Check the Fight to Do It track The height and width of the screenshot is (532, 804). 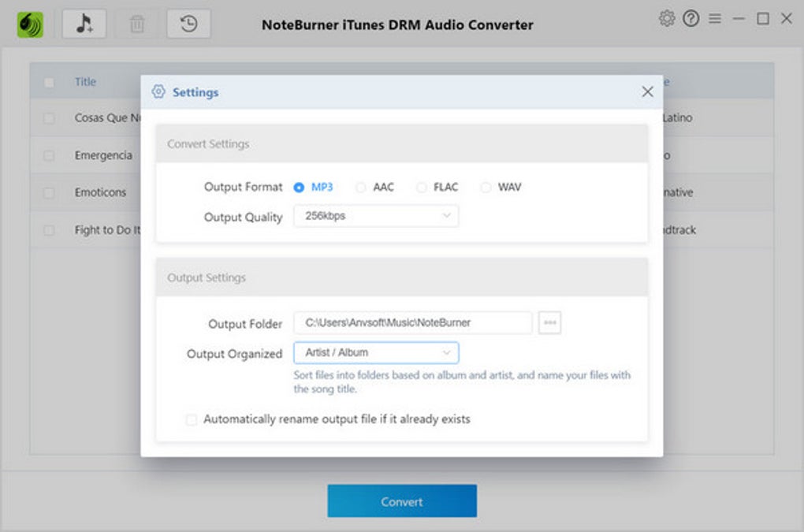(x=49, y=230)
